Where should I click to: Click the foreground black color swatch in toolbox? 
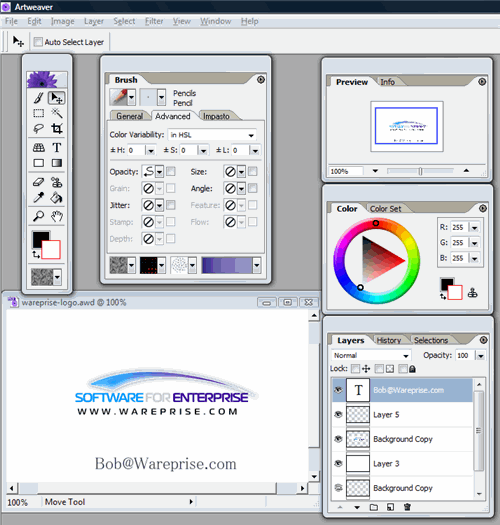(x=40, y=238)
